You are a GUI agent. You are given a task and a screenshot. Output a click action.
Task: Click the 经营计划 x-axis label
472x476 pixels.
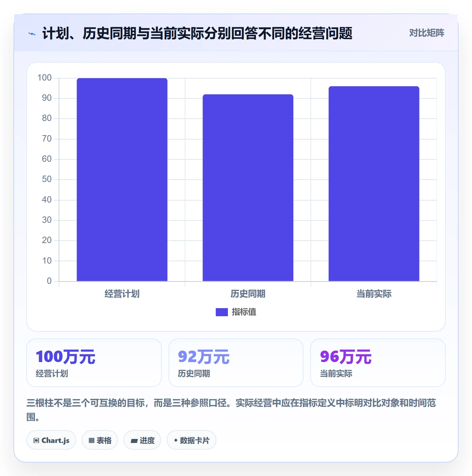coord(122,294)
